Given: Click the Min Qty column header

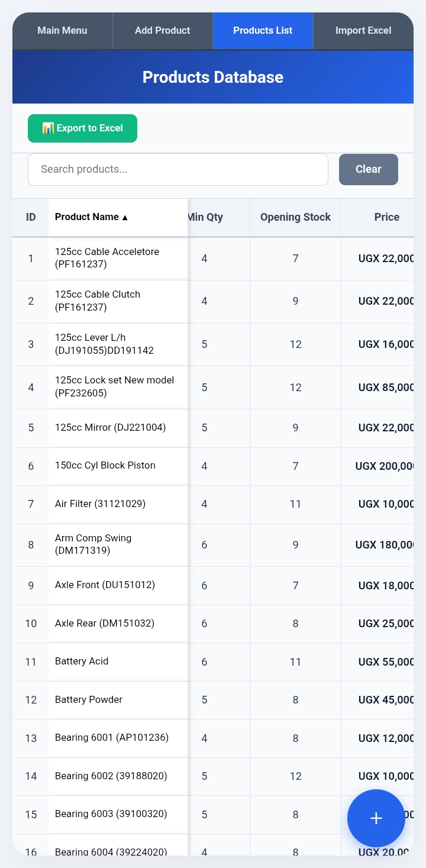Looking at the screenshot, I should (x=205, y=217).
